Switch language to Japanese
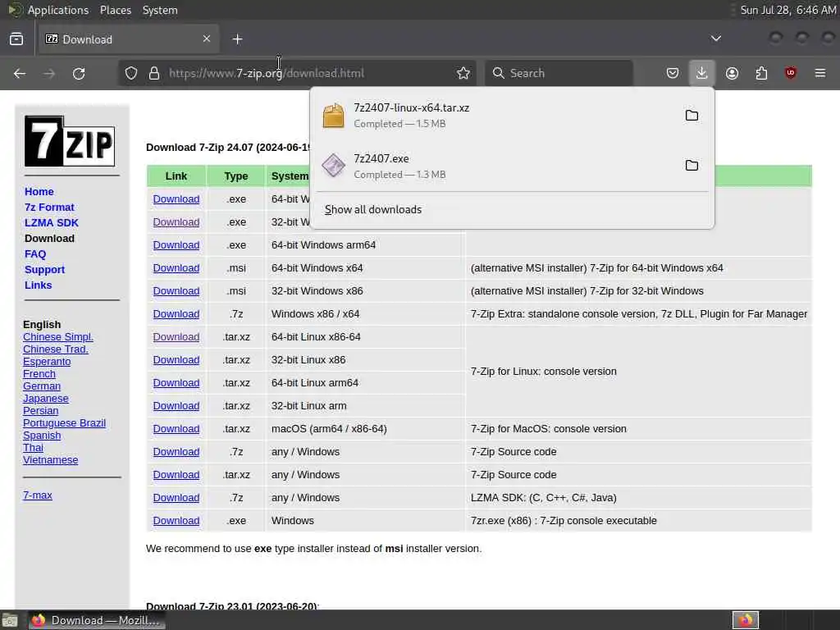The image size is (840, 630). point(46,399)
